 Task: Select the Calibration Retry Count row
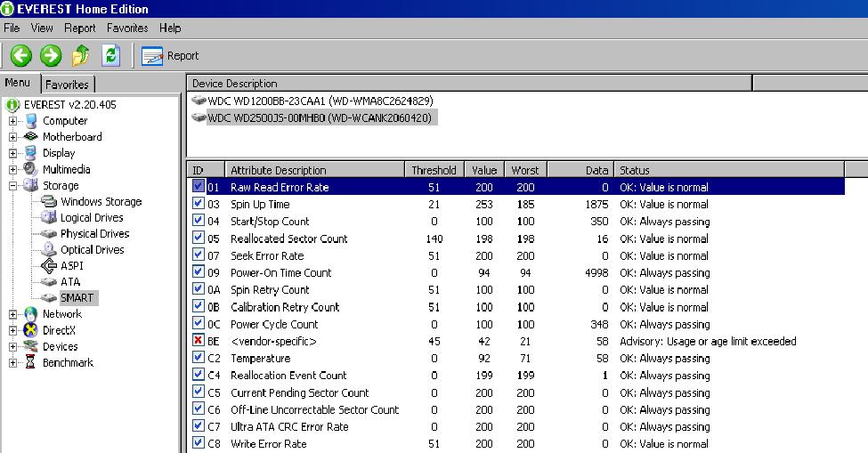tap(516, 307)
